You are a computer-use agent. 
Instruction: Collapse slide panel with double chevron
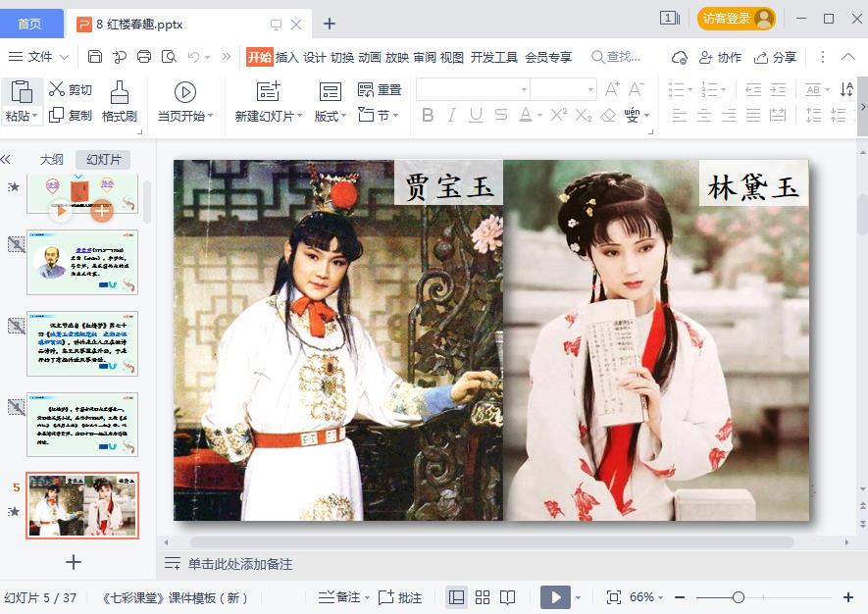point(6,160)
